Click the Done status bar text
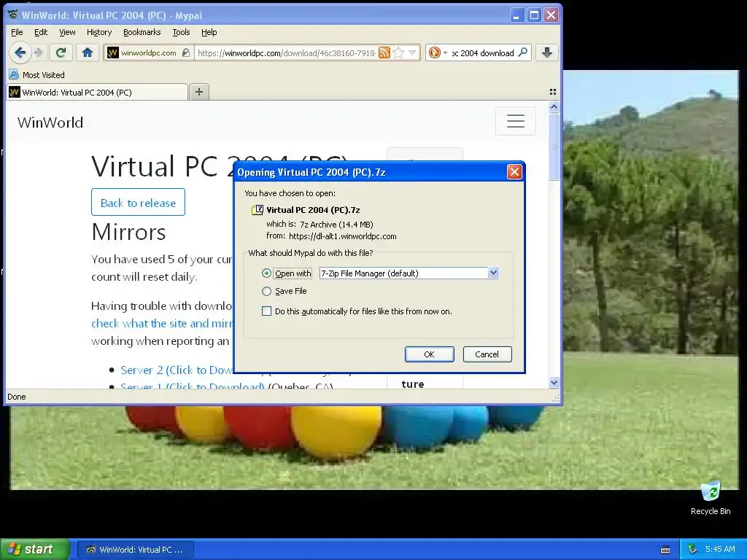Screen dimensions: 747x560 coord(16,397)
